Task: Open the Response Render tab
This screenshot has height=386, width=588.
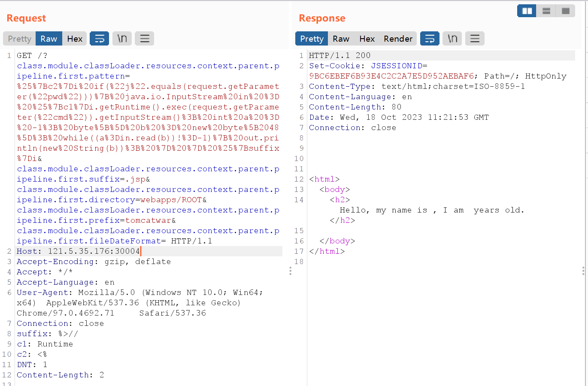Action: pyautogui.click(x=398, y=39)
